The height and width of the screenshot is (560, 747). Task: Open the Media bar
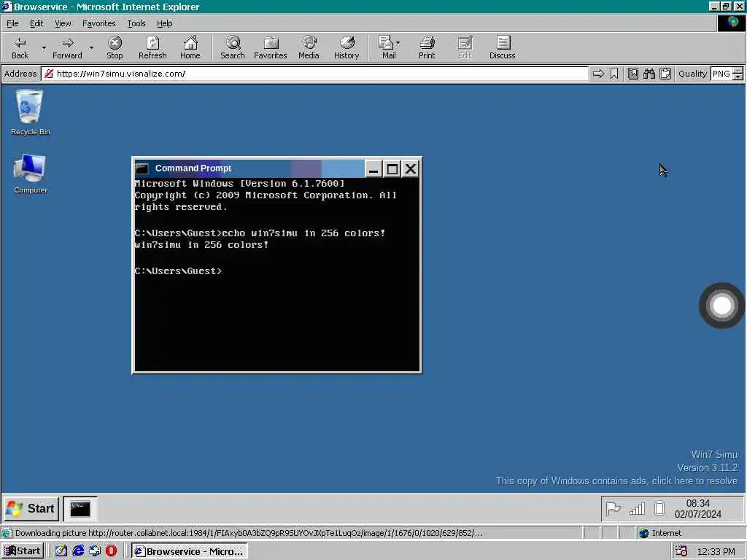309,47
